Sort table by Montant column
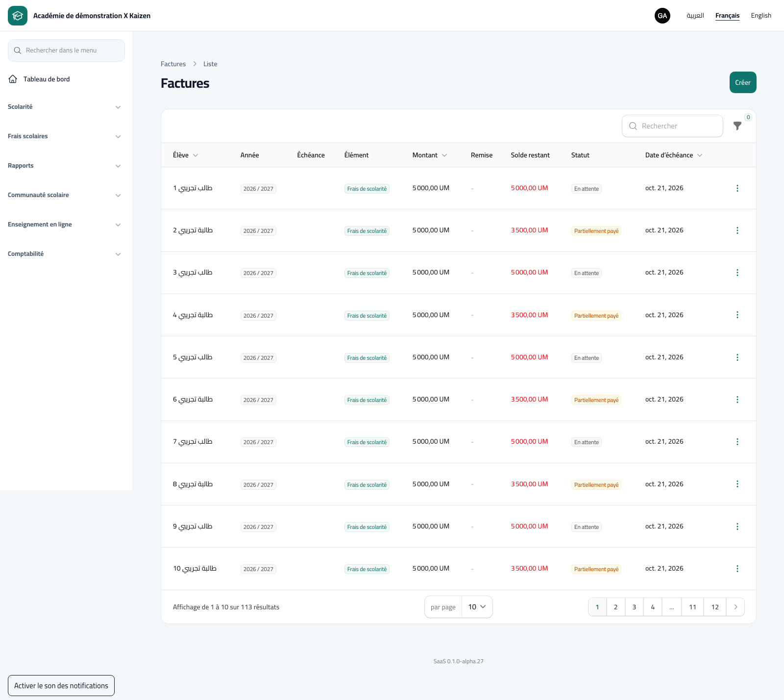Screen dimensions: 784x700 [x=430, y=155]
